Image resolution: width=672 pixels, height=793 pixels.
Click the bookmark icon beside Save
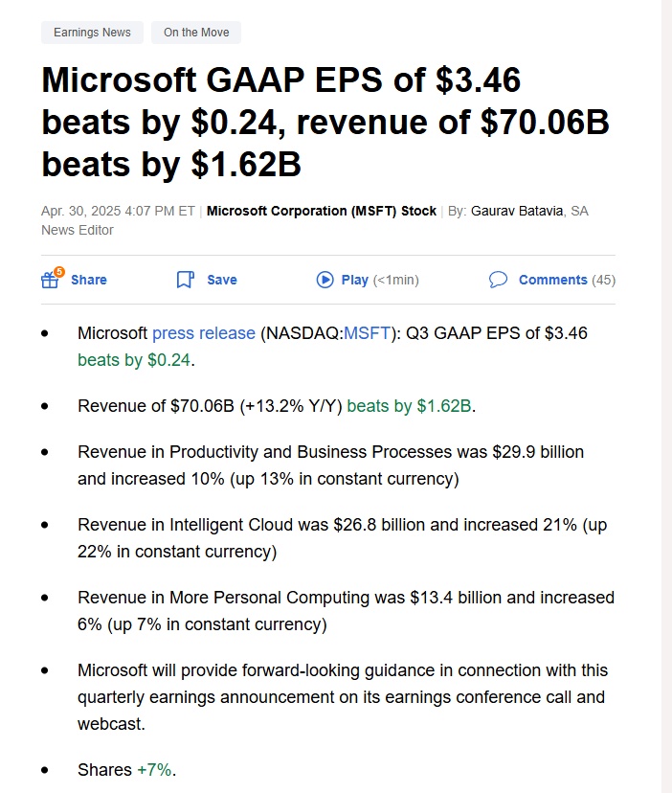click(185, 280)
